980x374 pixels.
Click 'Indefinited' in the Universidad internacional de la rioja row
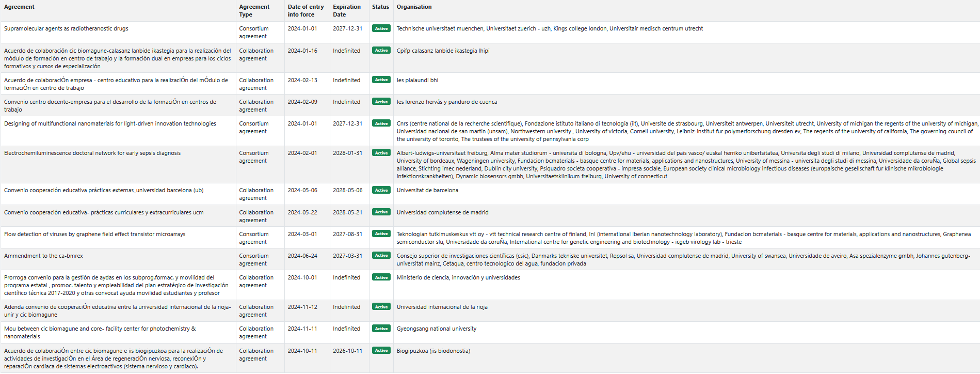tap(346, 307)
